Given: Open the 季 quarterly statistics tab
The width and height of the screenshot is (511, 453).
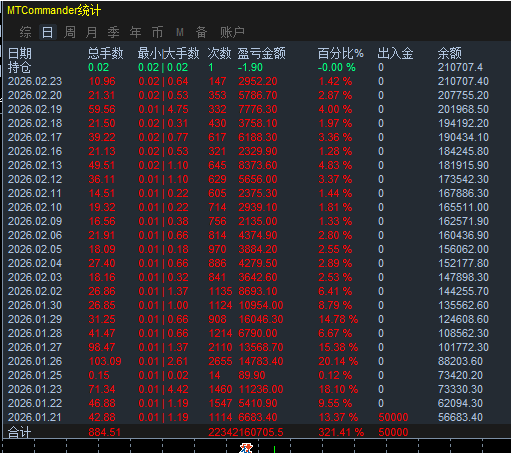Looking at the screenshot, I should click(113, 32).
